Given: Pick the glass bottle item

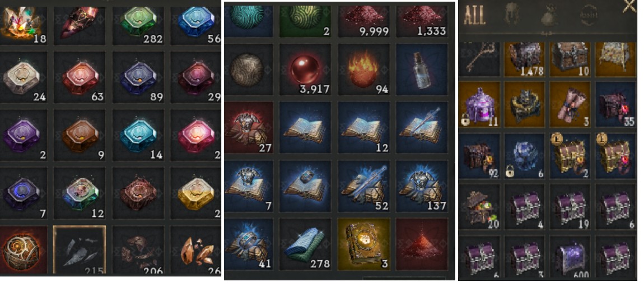Looking at the screenshot, I should click(x=422, y=70).
